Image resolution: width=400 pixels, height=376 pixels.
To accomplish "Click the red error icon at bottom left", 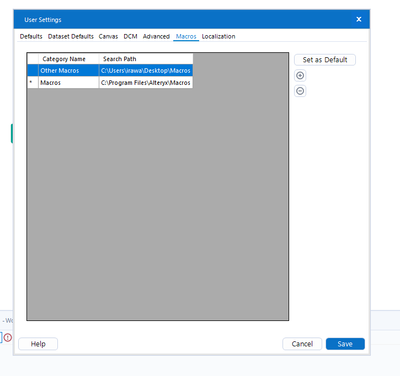I will [x=8, y=338].
